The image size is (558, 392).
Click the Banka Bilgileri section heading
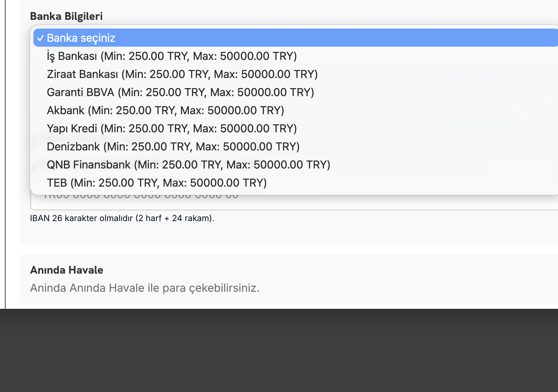point(66,16)
